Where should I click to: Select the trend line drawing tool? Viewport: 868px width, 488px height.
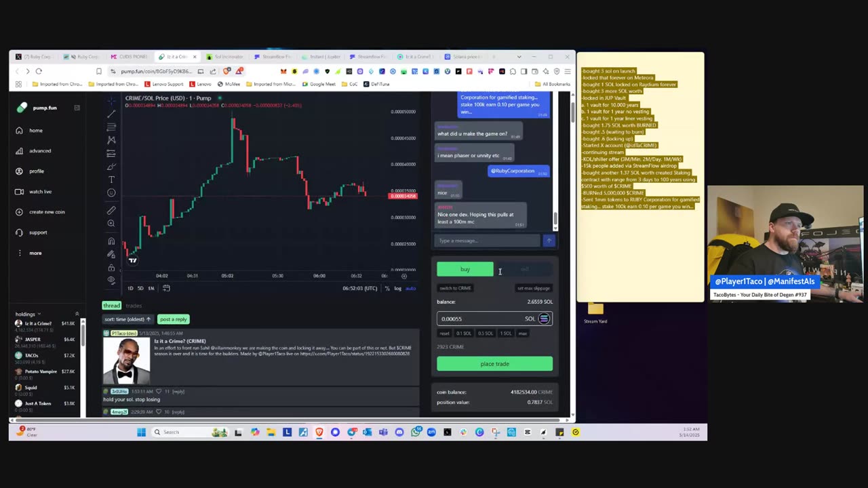[x=111, y=114]
